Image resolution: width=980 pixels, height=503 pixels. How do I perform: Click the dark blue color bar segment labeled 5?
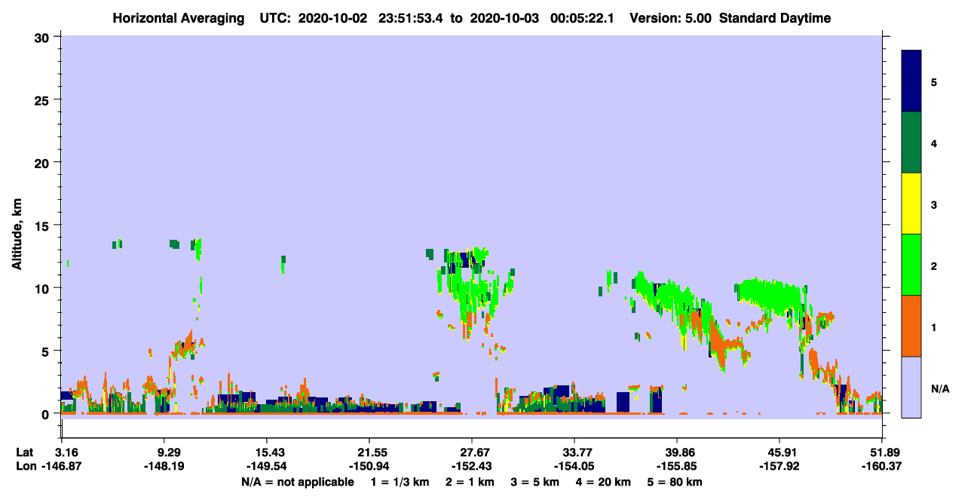pyautogui.click(x=911, y=81)
